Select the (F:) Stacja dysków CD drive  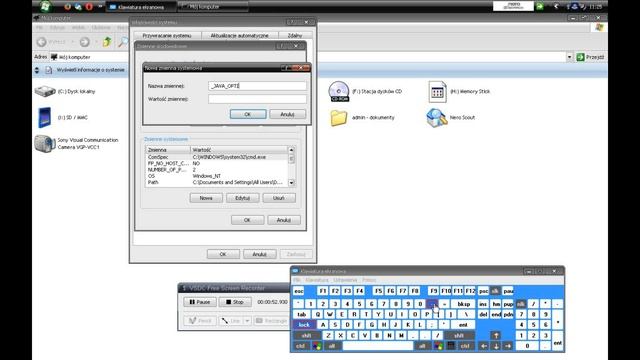(x=365, y=91)
